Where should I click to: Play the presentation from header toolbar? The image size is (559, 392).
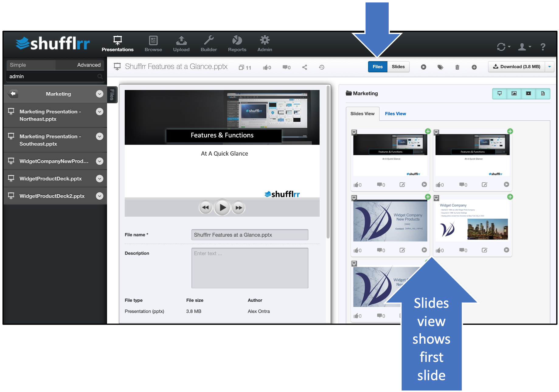coord(423,67)
